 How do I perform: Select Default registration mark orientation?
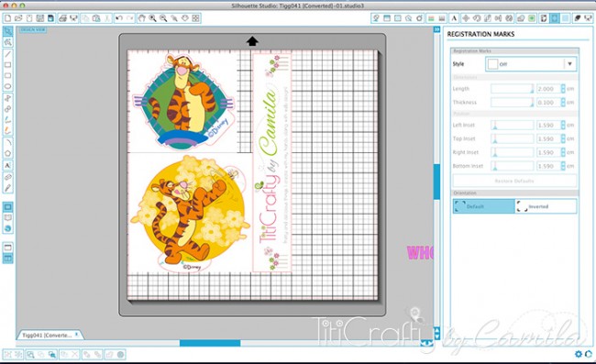click(484, 206)
